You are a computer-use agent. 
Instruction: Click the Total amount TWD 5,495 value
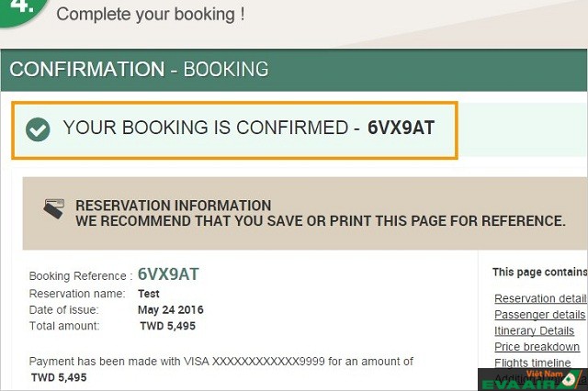click(166, 326)
